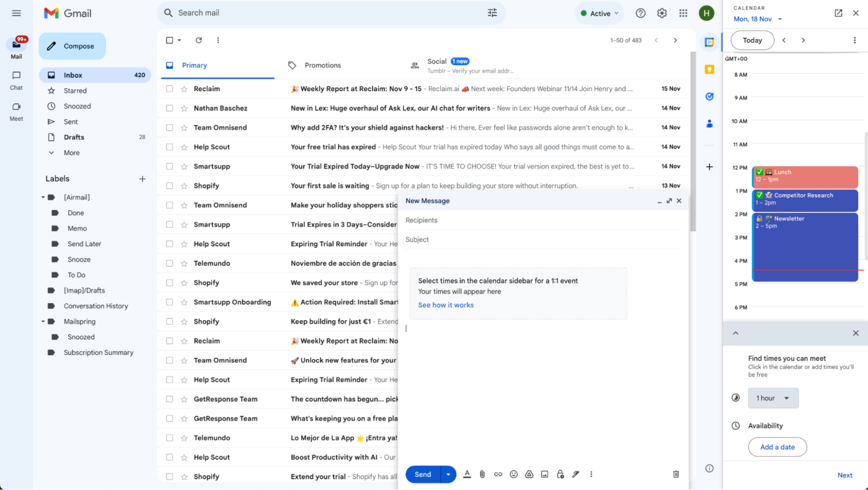Insert emoji in the new message
Image resolution: width=868 pixels, height=490 pixels.
pyautogui.click(x=513, y=474)
